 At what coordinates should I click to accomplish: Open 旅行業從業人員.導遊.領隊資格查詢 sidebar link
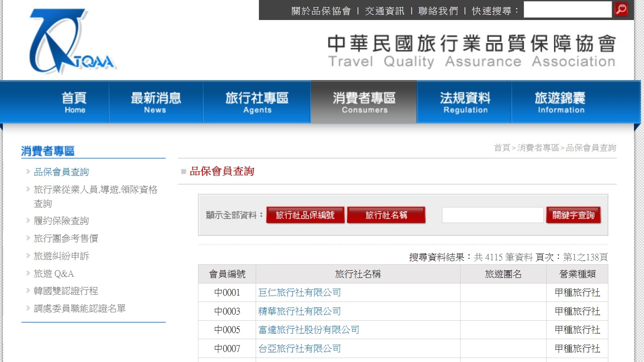[95, 196]
